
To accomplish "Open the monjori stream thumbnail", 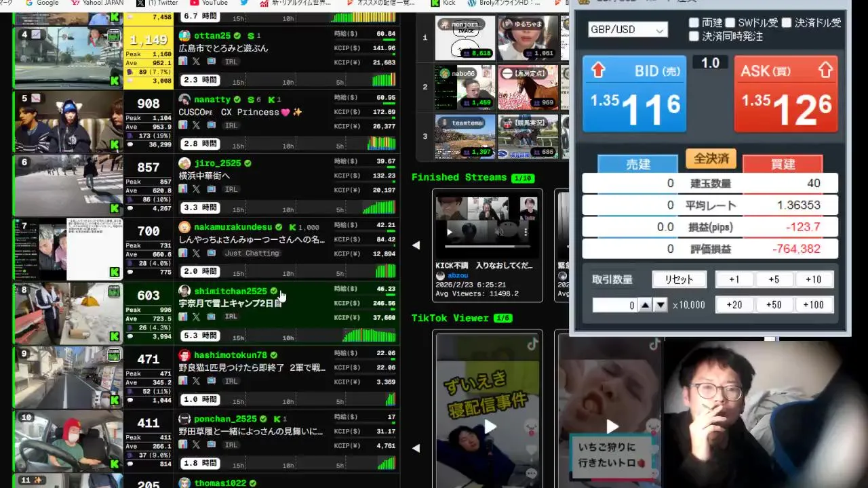I will (465, 38).
